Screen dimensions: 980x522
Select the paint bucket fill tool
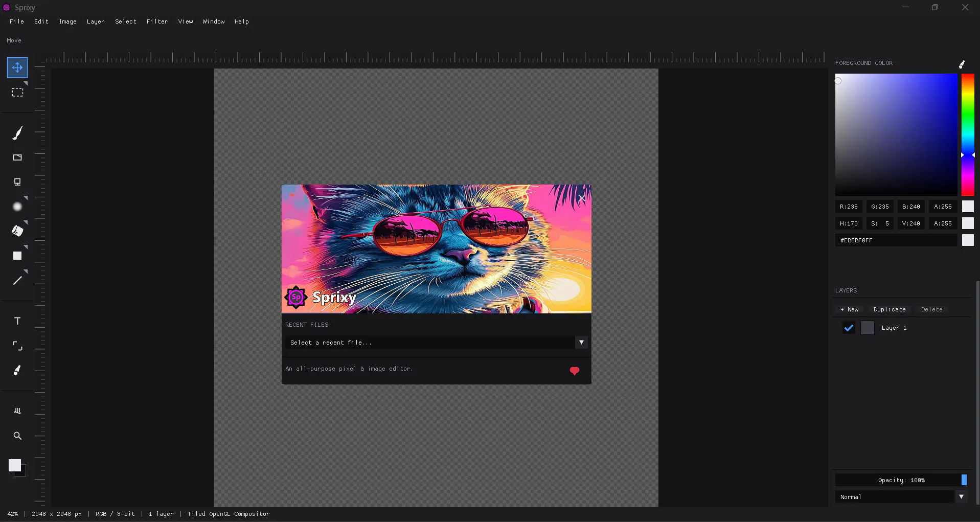tap(17, 231)
